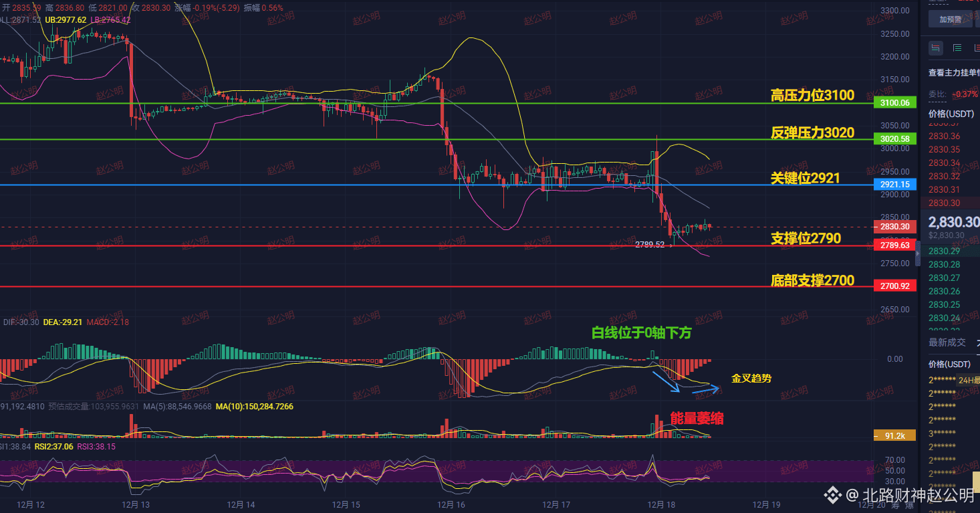The height and width of the screenshot is (513, 980).
Task: Click the MA(5):88,546.9668 volume label
Action: 176,407
